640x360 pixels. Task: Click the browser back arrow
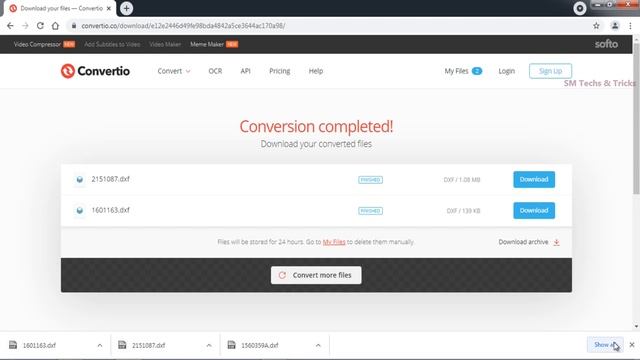coord(10,26)
